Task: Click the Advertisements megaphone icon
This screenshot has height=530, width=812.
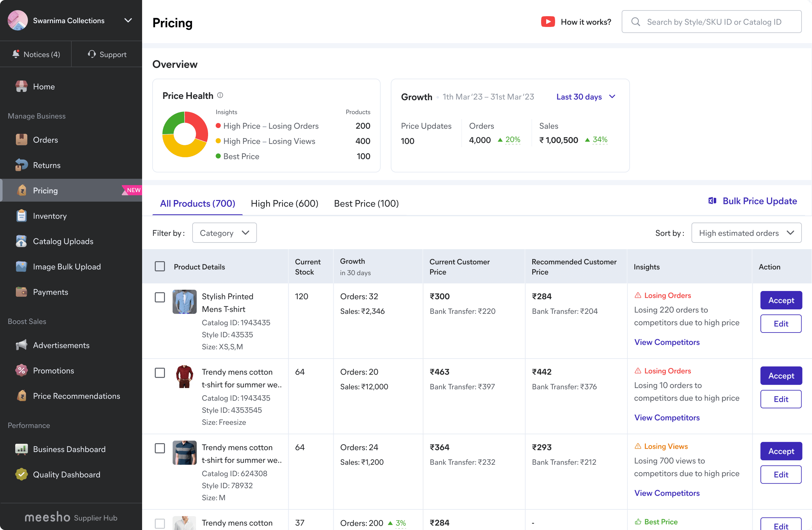Action: tap(22, 345)
